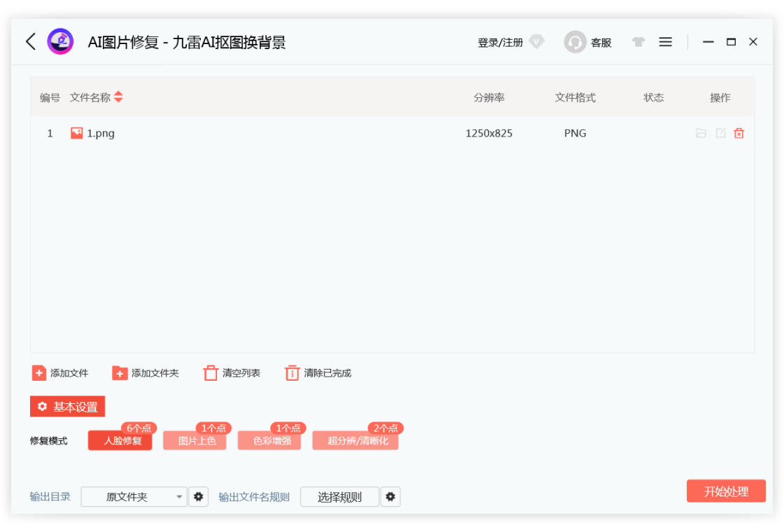
Task: Click the 开始处理 button
Action: click(x=726, y=491)
